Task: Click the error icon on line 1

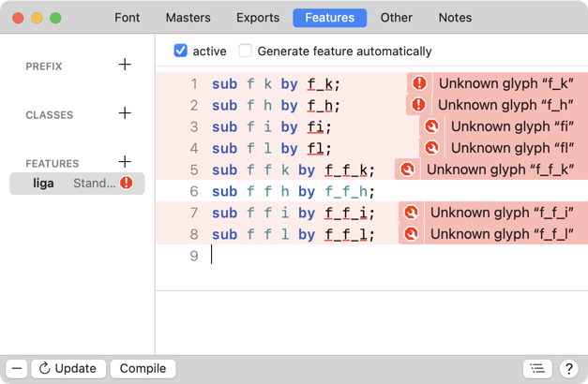Action: [419, 83]
